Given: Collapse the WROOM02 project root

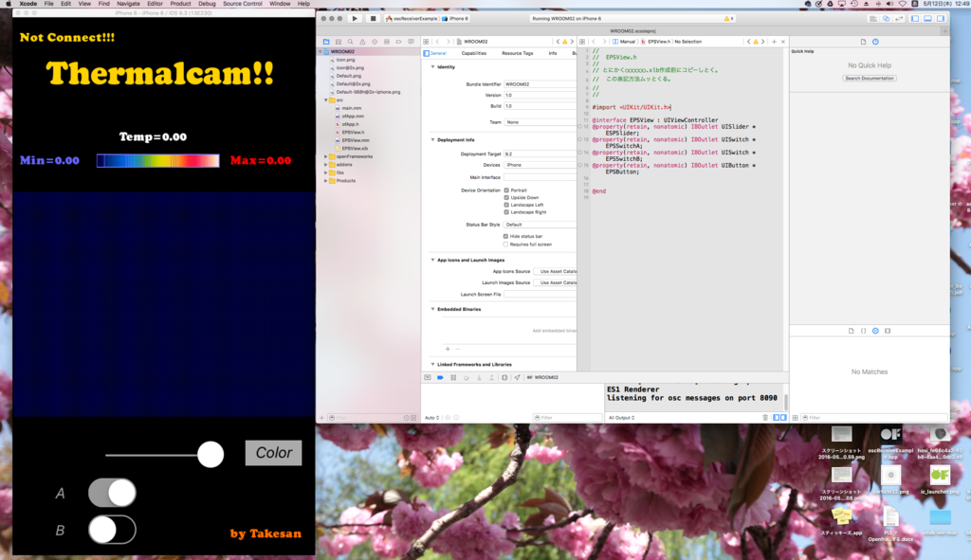Looking at the screenshot, I should tap(321, 52).
